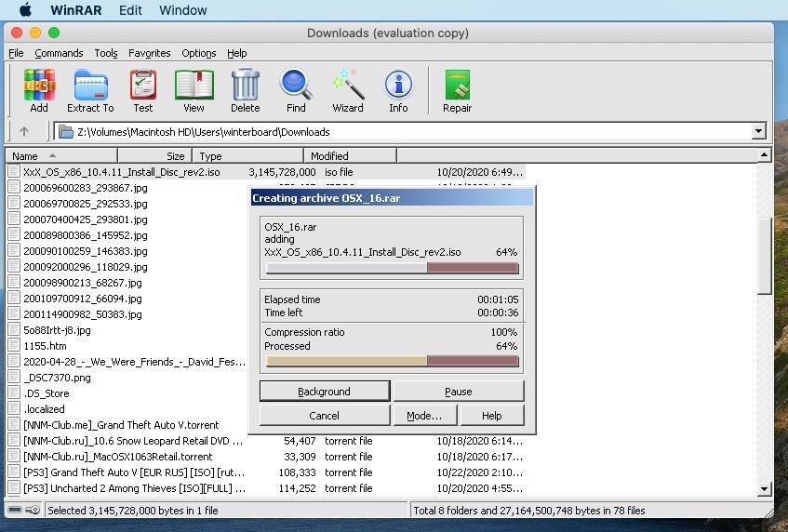788x532 pixels.
Task: Click the address path input field
Action: [409, 132]
